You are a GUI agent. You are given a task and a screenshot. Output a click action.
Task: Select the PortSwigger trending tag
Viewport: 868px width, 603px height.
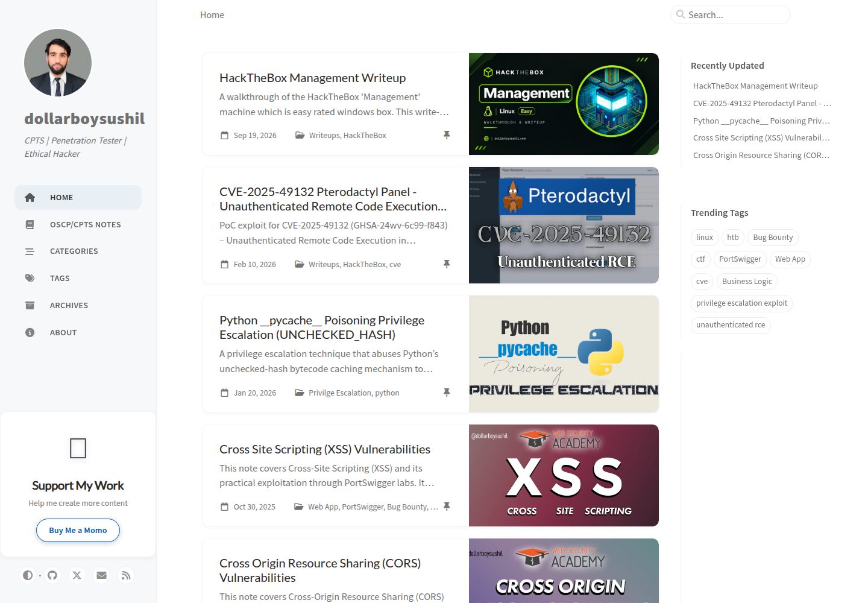pyautogui.click(x=740, y=259)
